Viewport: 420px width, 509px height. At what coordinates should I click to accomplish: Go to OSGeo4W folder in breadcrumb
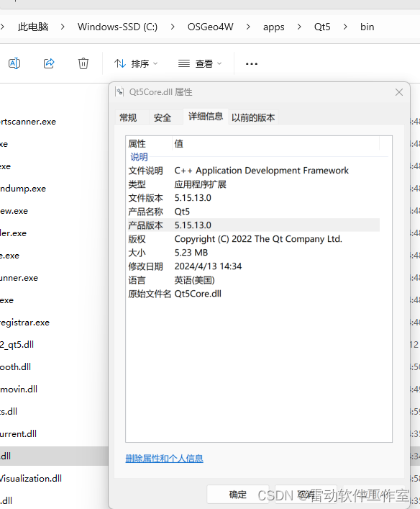point(211,27)
